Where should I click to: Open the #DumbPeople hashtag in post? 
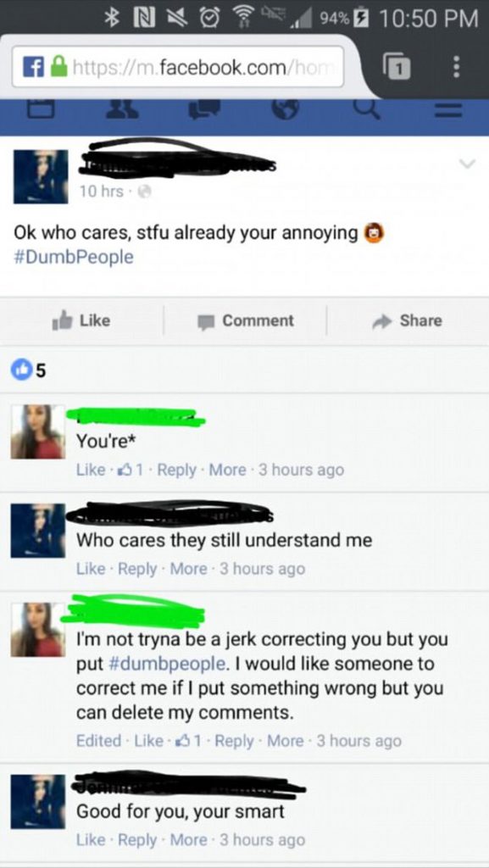[74, 258]
